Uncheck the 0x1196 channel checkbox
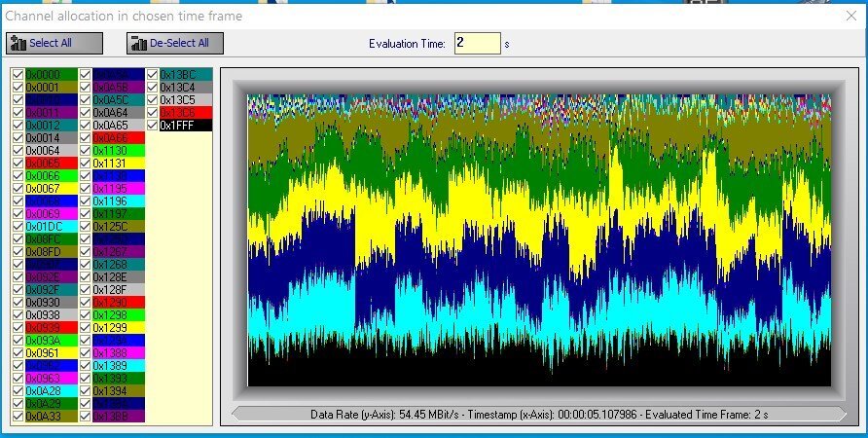Screen dimensions: 868x438 coord(86,201)
